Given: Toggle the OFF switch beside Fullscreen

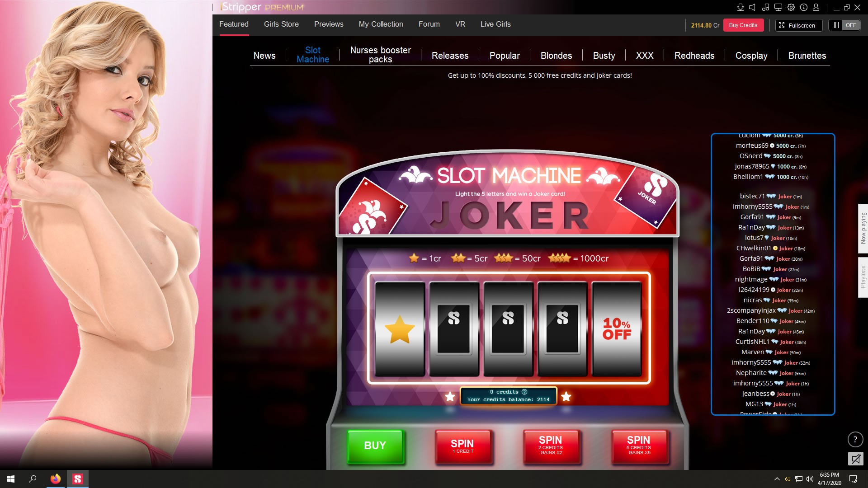Looking at the screenshot, I should coord(844,25).
